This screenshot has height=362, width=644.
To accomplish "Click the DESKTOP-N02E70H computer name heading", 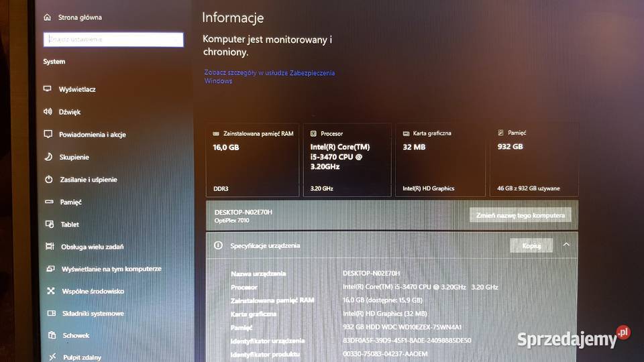I will (x=243, y=212).
